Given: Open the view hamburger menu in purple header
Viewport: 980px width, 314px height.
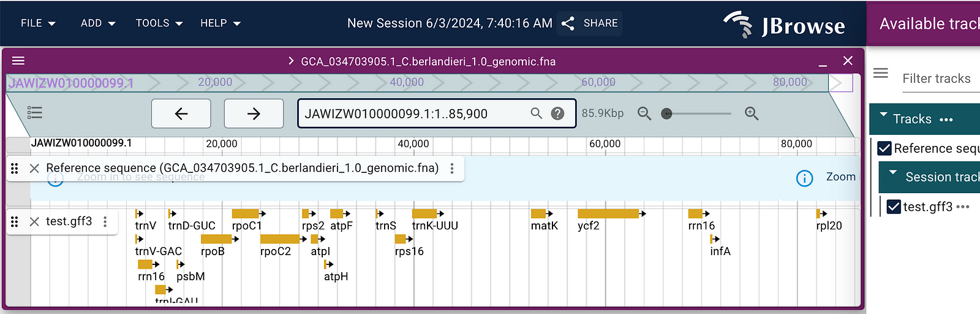Looking at the screenshot, I should point(18,61).
